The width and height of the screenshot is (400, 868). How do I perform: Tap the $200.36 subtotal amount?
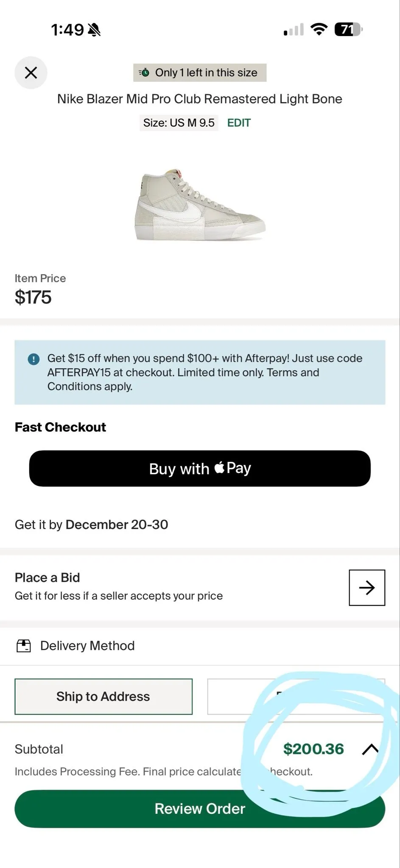point(313,749)
